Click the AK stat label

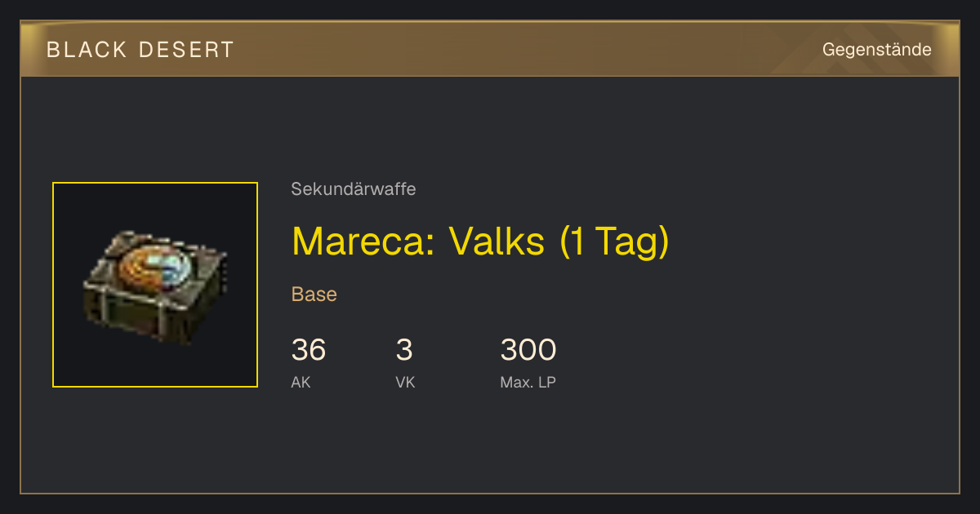301,382
